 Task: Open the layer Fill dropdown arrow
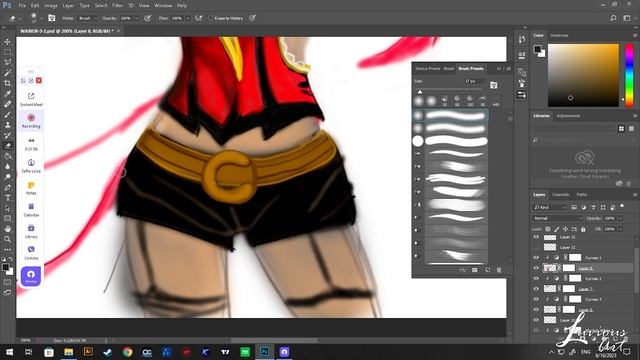(x=620, y=229)
